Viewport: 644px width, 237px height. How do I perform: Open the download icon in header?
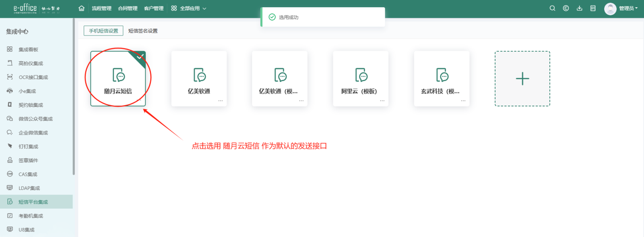pyautogui.click(x=580, y=8)
